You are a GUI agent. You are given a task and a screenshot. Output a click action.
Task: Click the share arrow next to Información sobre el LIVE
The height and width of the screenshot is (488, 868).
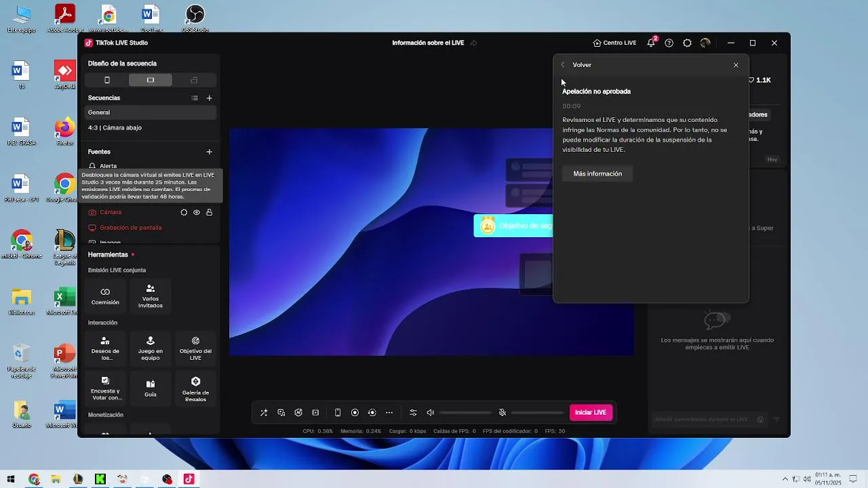[x=473, y=43]
